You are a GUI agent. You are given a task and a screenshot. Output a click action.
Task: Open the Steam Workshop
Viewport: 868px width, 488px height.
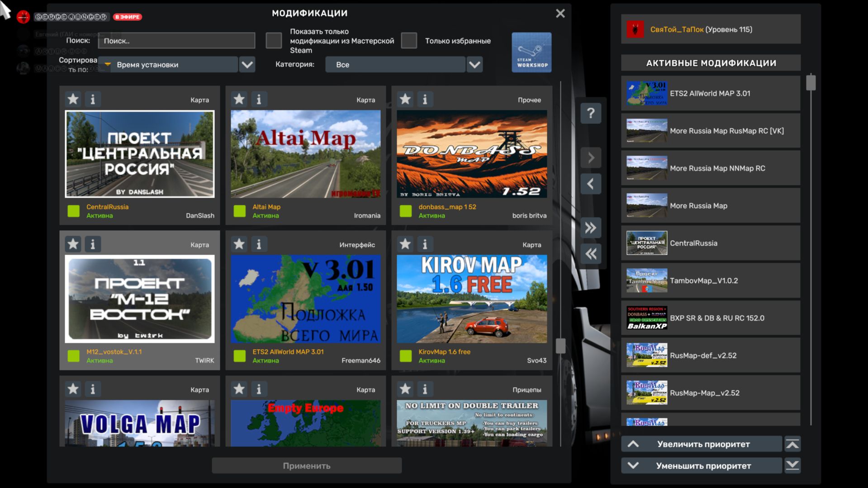(x=531, y=52)
